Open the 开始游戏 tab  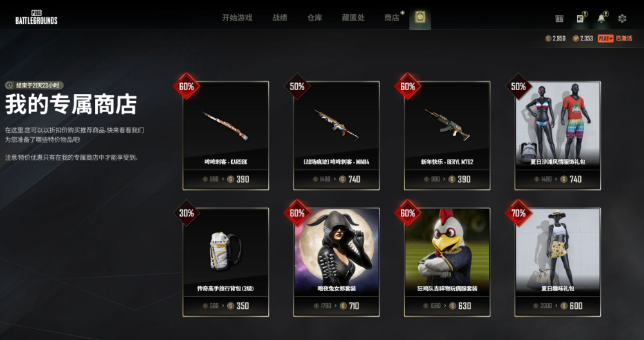[x=237, y=17]
